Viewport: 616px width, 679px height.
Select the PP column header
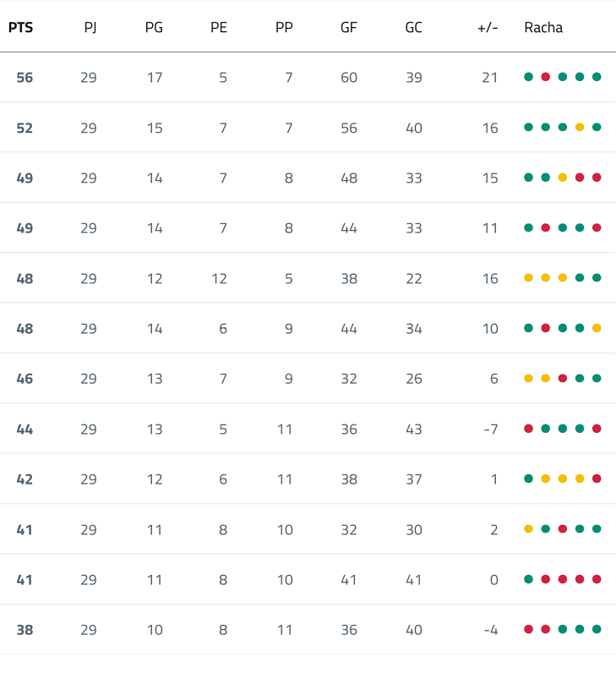[284, 27]
